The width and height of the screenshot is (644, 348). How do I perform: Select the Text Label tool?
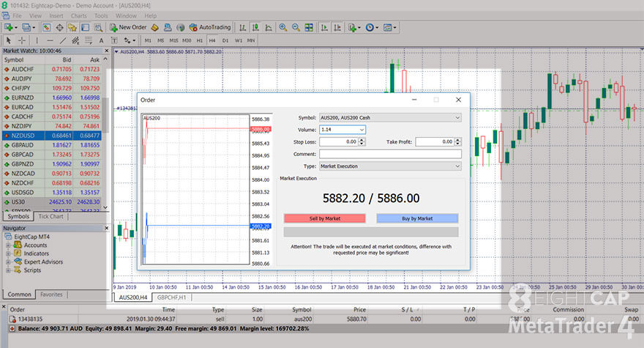(114, 40)
